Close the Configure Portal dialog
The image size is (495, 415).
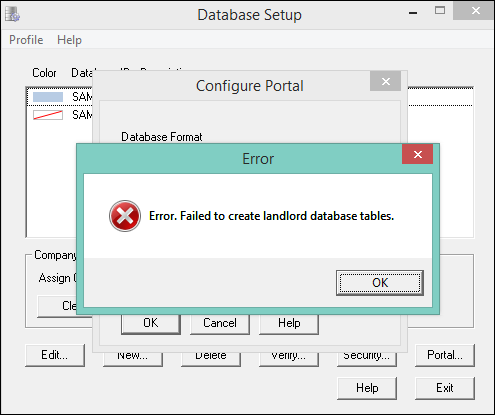point(385,81)
